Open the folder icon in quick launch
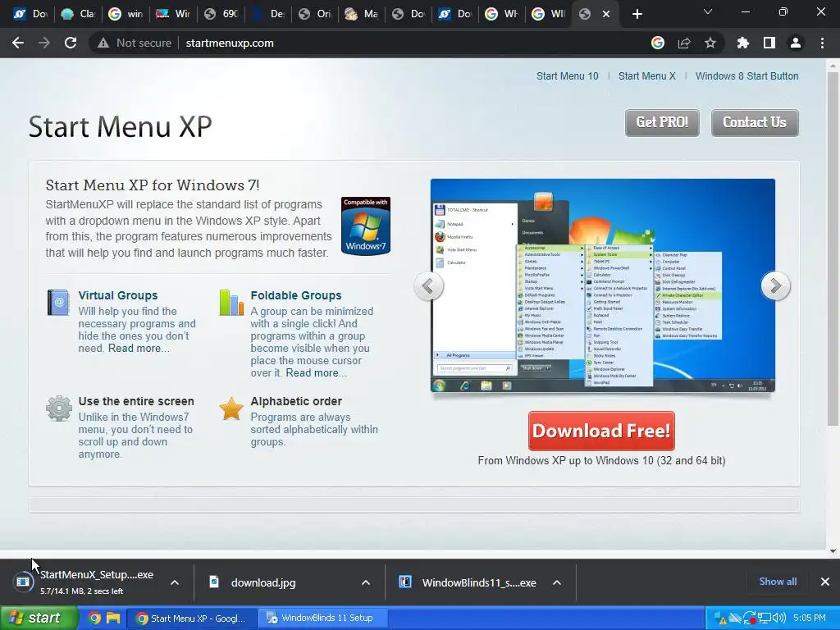 (x=113, y=618)
